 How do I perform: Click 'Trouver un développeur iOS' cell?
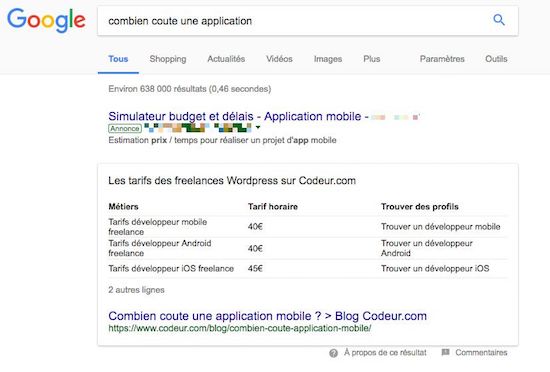click(x=435, y=269)
